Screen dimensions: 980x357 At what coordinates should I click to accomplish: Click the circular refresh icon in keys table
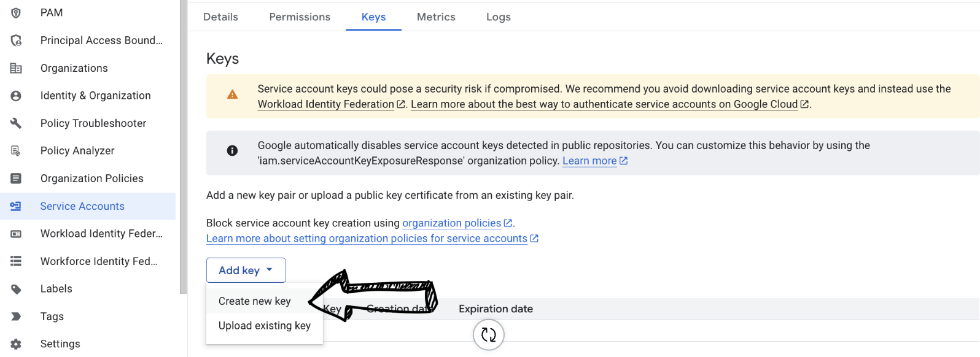488,335
